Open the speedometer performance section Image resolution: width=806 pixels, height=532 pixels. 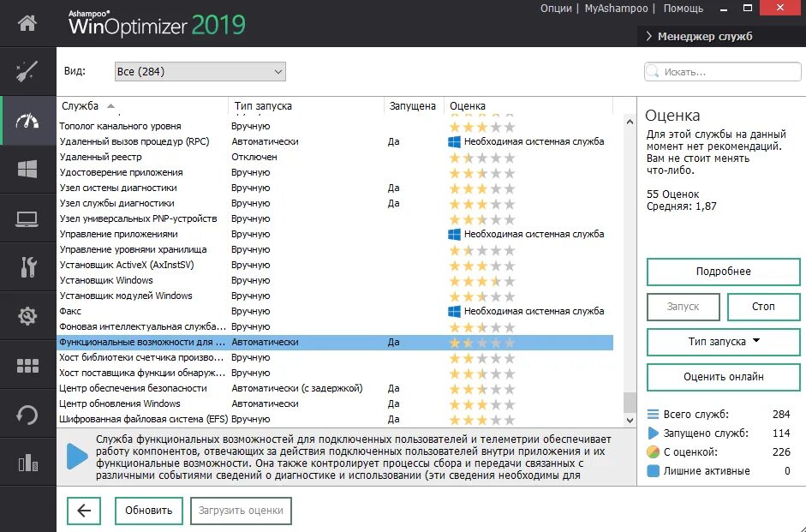[27, 121]
